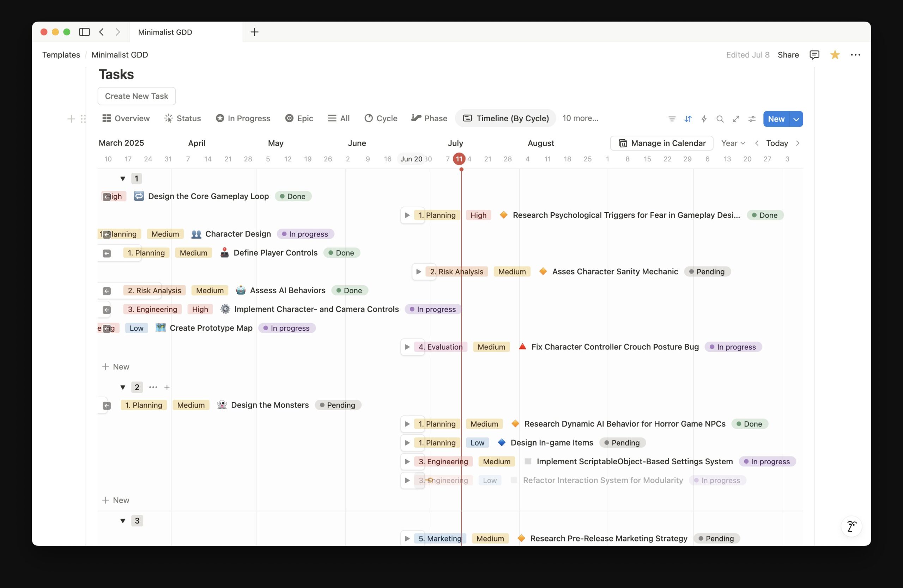Jump back to Design the Core Gameplay Loop start
Image resolution: width=903 pixels, height=588 pixels.
coord(107,197)
